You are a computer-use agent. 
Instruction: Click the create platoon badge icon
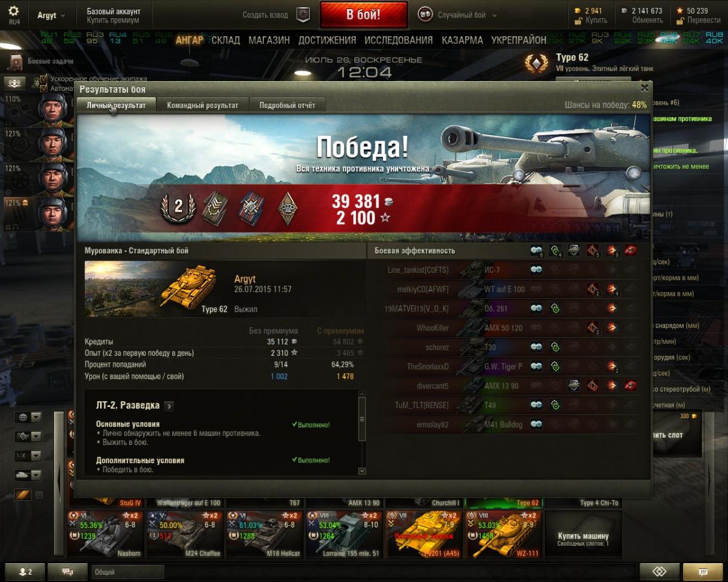pos(303,15)
